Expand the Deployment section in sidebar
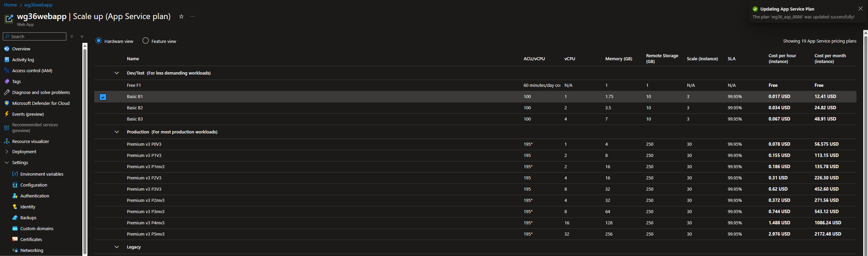The image size is (868, 256). [x=7, y=151]
